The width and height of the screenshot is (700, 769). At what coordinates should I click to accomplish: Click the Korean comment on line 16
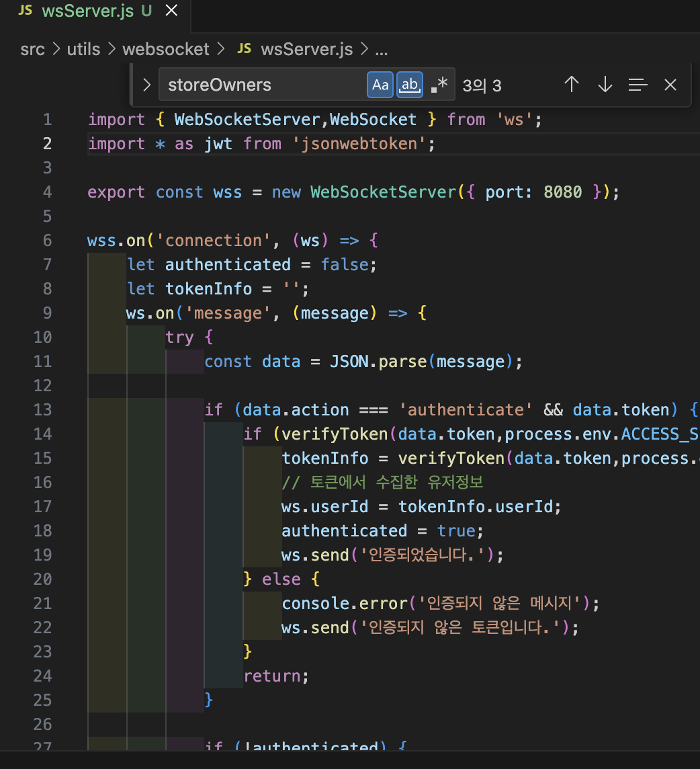click(x=382, y=482)
